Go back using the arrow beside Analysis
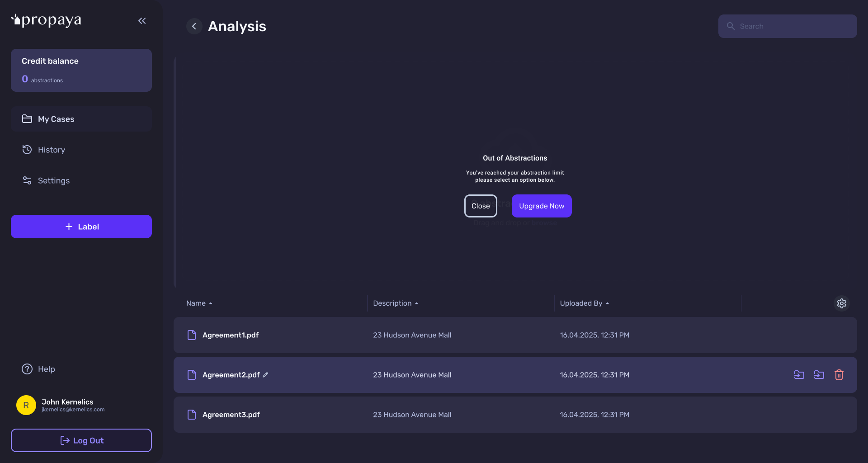The image size is (868, 463). click(194, 26)
